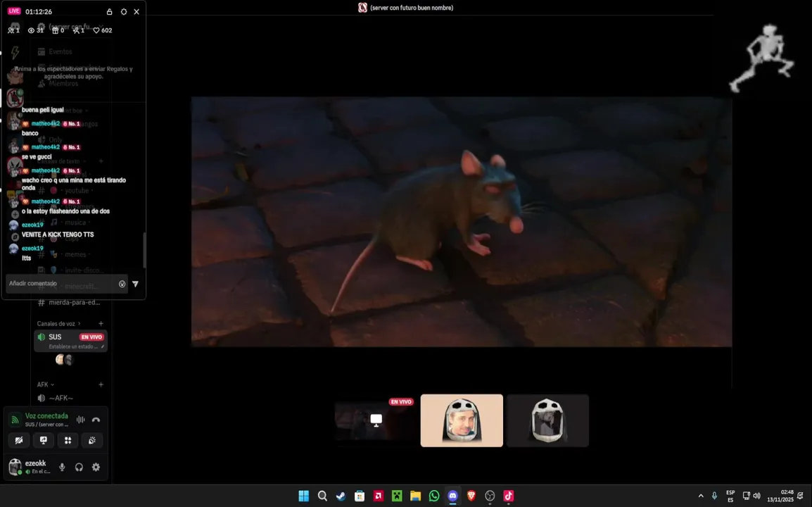Toggle headphones deafen
The height and width of the screenshot is (507, 812).
coord(79,467)
